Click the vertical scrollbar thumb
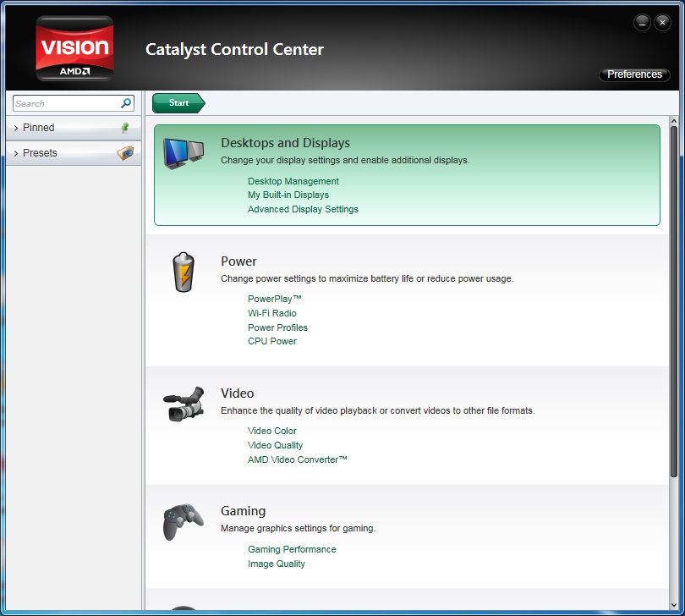 coord(674,302)
